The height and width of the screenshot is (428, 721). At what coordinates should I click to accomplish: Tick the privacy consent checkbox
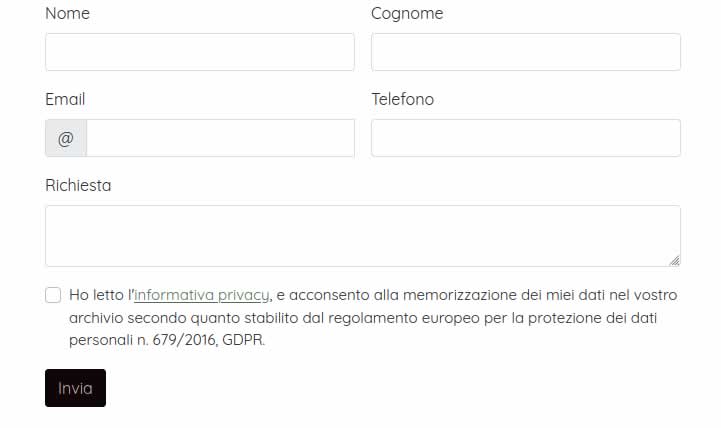53,295
